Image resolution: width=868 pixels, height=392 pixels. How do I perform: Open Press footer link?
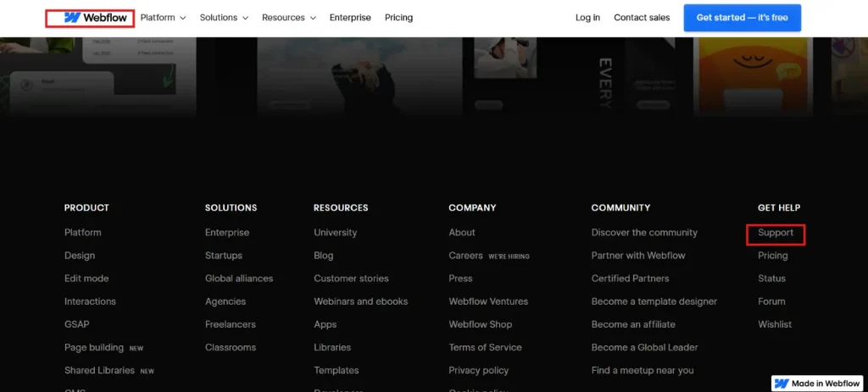[460, 278]
